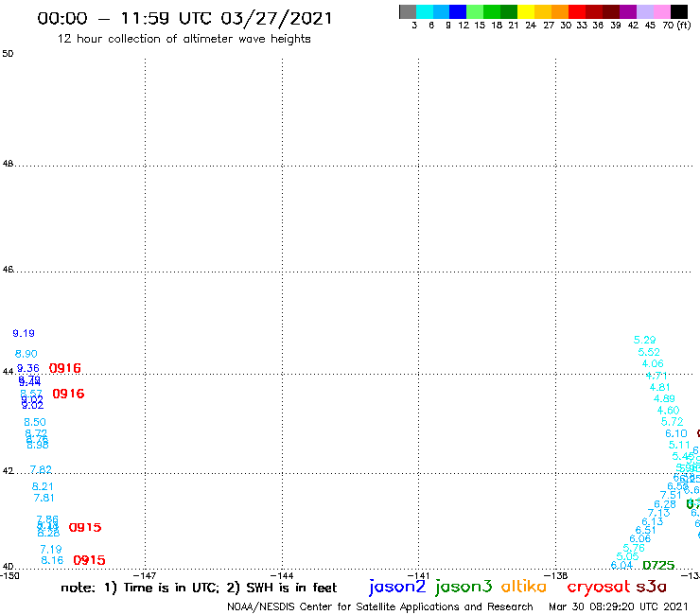Select the 7.51 wave height value
Screen dimensions: 700x615
tap(671, 495)
